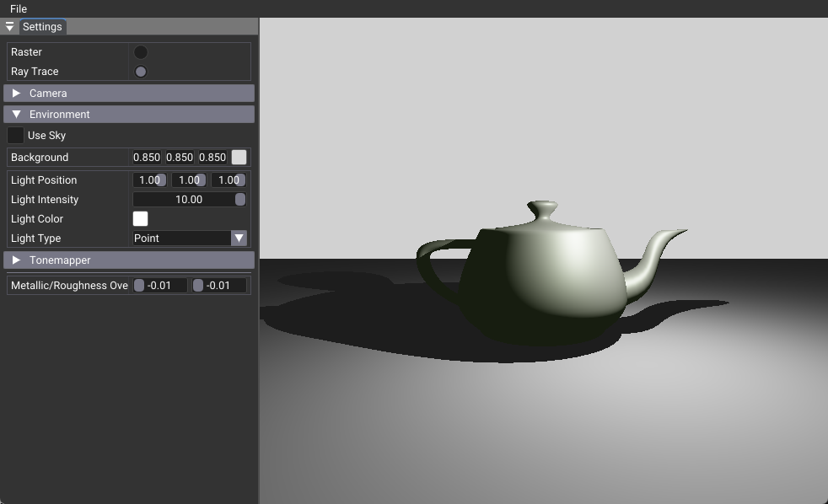Click the first Background color value field
This screenshot has width=828, height=504.
point(147,158)
